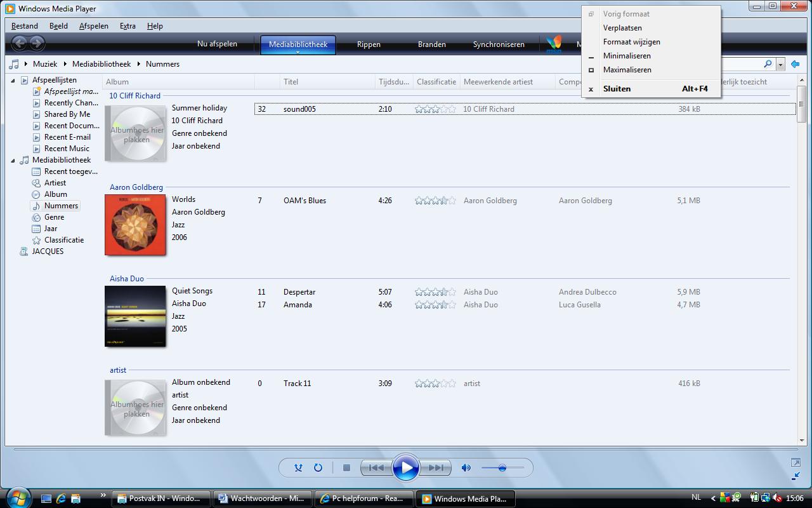
Task: Collapse the Mediabibliotheek tree node
Action: 13,161
